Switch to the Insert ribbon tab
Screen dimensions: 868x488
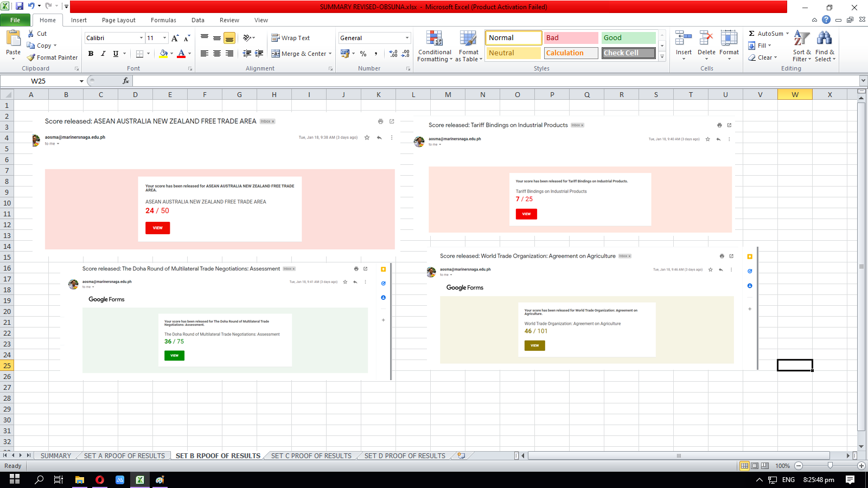[x=79, y=20]
